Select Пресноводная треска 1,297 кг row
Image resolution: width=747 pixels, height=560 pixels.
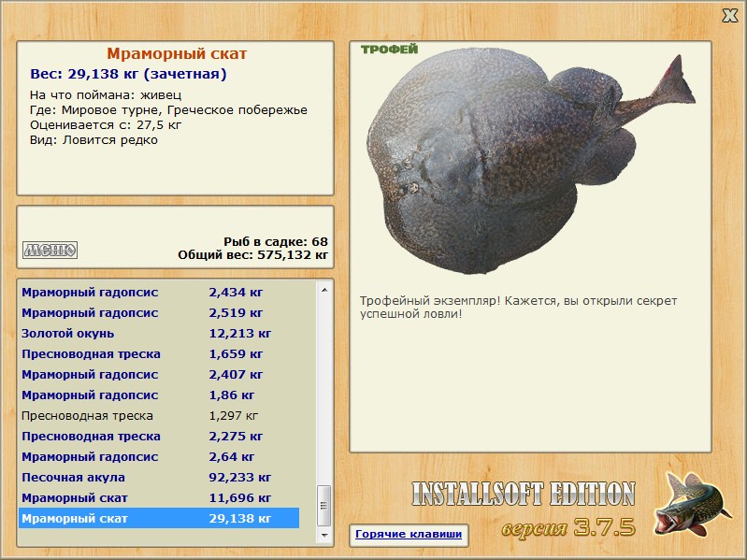pyautogui.click(x=159, y=416)
